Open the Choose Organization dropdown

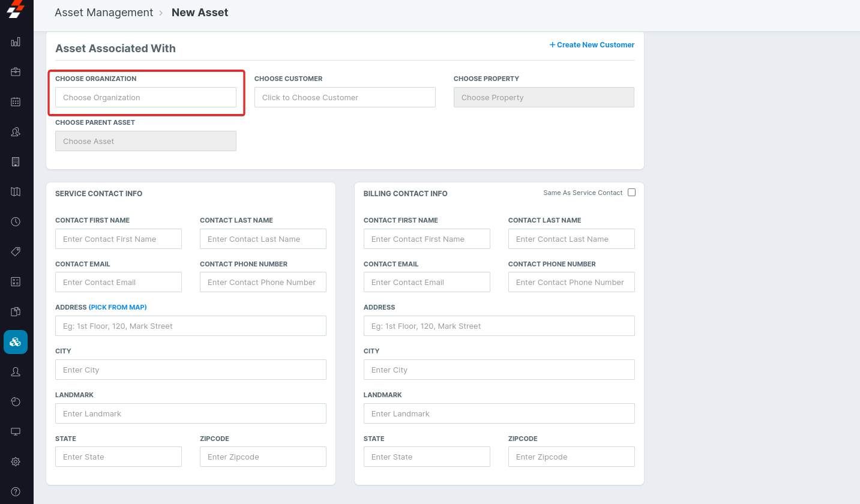click(x=146, y=97)
